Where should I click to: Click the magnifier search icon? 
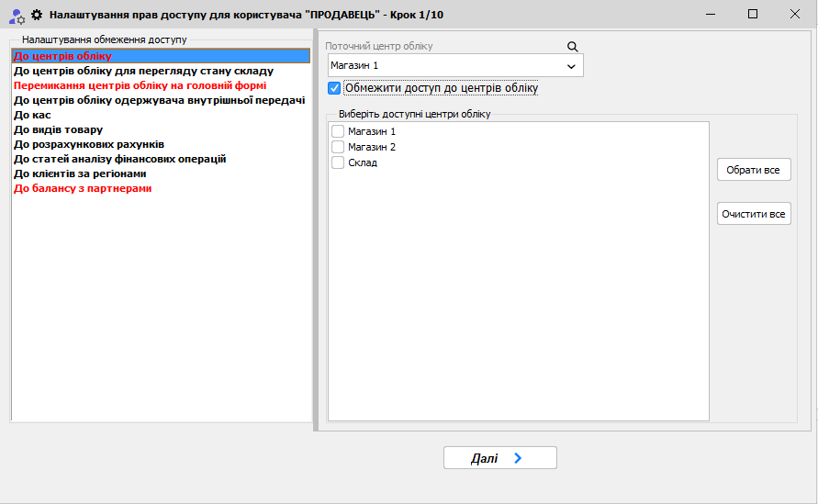pyautogui.click(x=573, y=47)
